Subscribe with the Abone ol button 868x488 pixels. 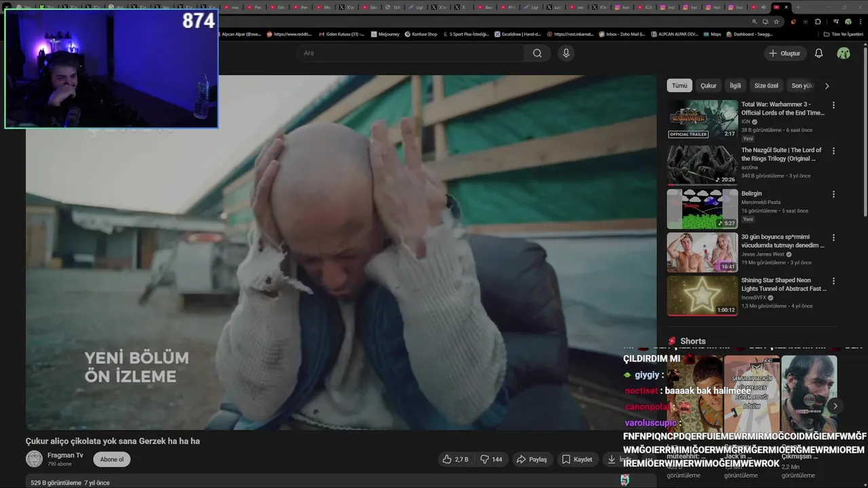click(x=112, y=460)
